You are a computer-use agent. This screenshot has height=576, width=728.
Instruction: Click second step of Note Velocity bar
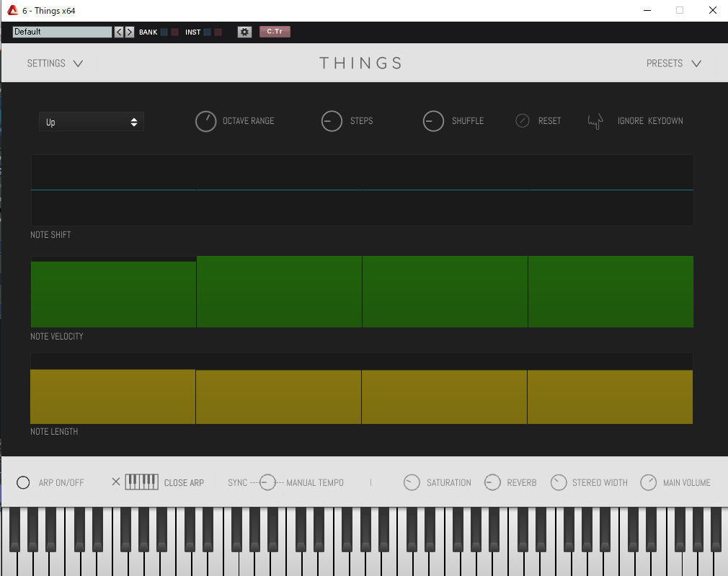[279, 292]
